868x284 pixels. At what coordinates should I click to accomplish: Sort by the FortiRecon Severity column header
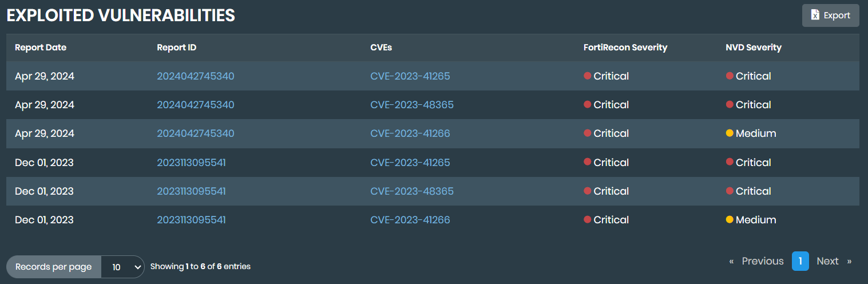[625, 48]
